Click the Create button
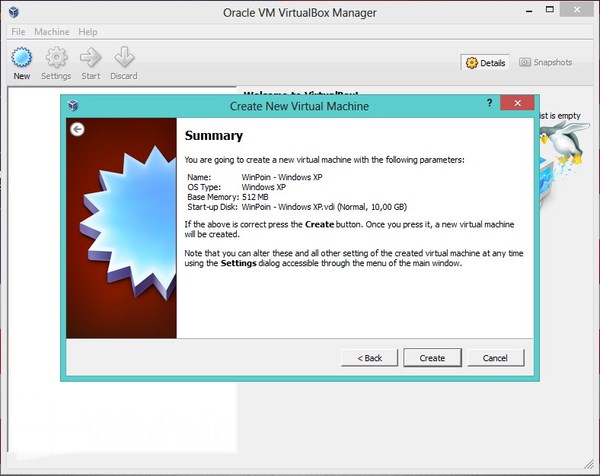Image resolution: width=600 pixels, height=476 pixels. click(x=432, y=358)
